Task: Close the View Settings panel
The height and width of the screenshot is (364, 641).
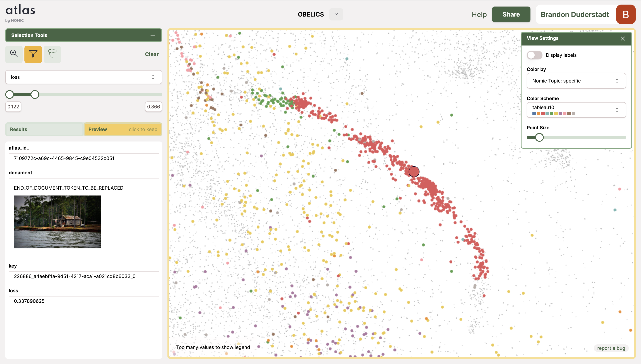Action: (x=623, y=39)
